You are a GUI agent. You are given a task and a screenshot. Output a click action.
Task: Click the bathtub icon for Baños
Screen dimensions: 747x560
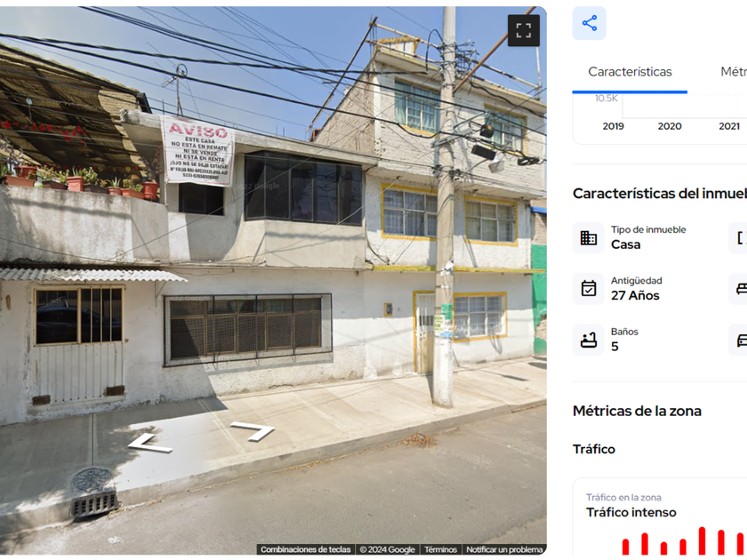click(x=589, y=340)
